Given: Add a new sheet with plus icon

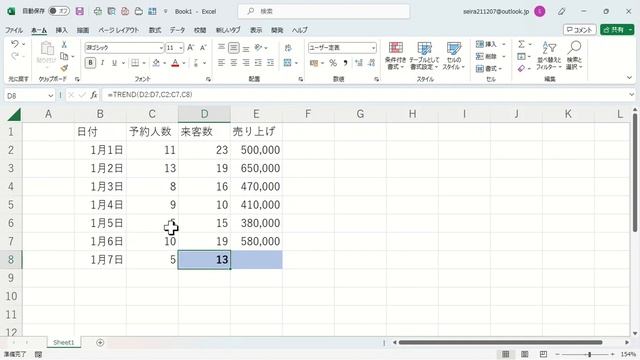Looking at the screenshot, I should click(100, 342).
